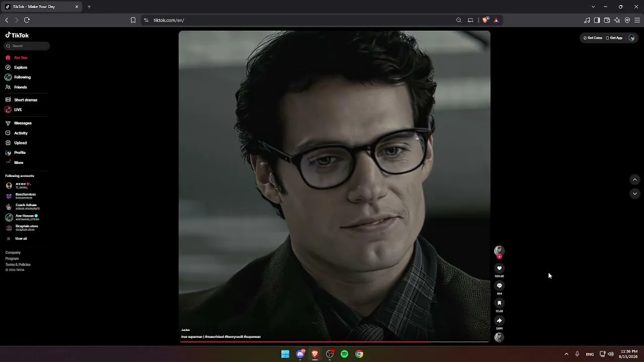Seek in the video progress bar
Image resolution: width=644 pixels, height=362 pixels.
335,342
